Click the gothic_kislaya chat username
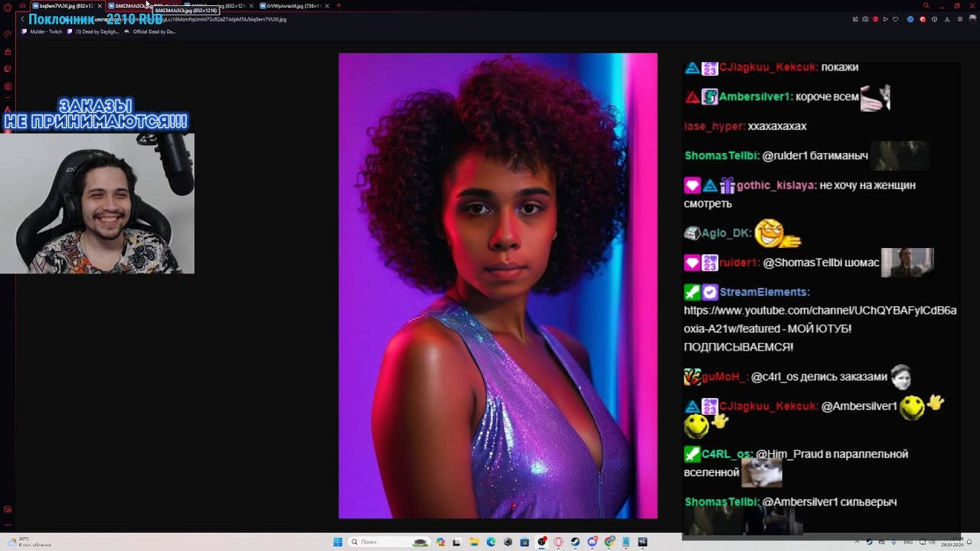980x551 pixels. click(776, 185)
